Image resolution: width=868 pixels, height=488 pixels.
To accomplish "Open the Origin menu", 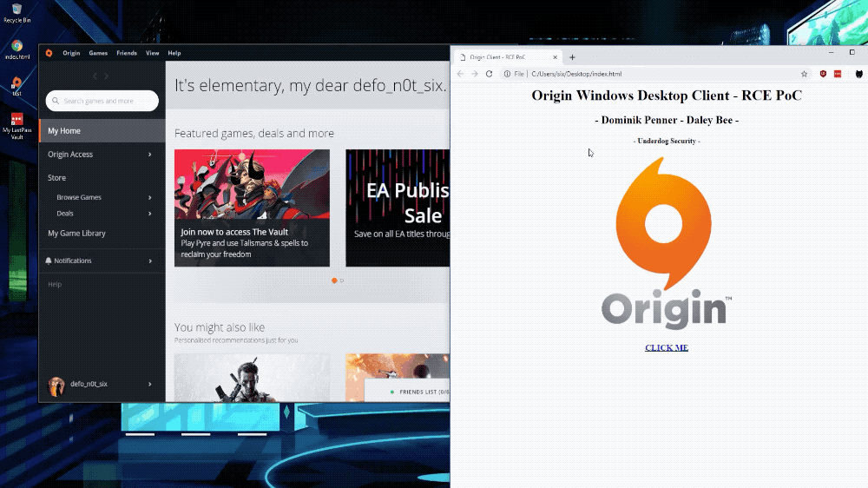I will [x=71, y=53].
